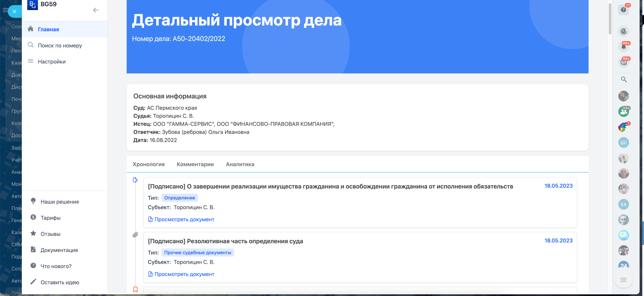
Task: Open Тарифы page
Action: (51, 218)
